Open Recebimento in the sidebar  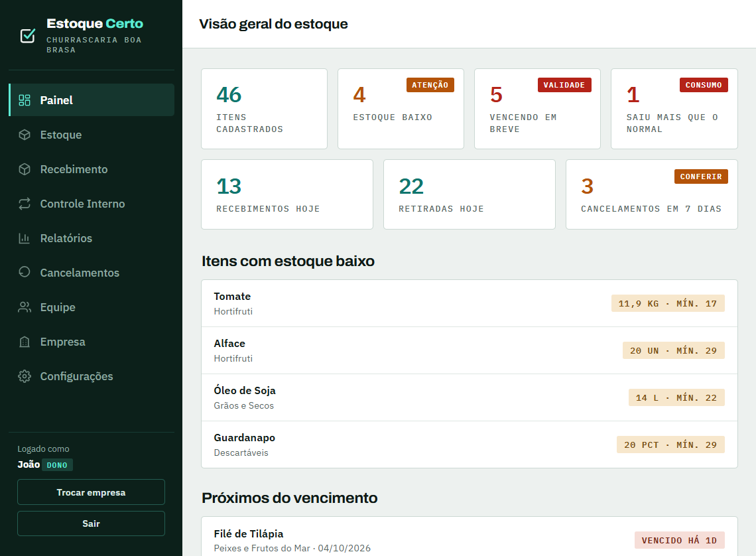(92, 169)
